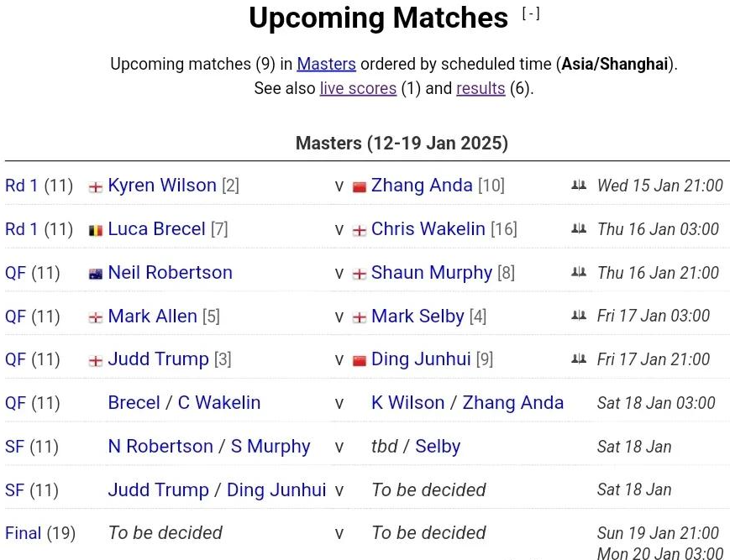Open the Final round link

pos(23,533)
